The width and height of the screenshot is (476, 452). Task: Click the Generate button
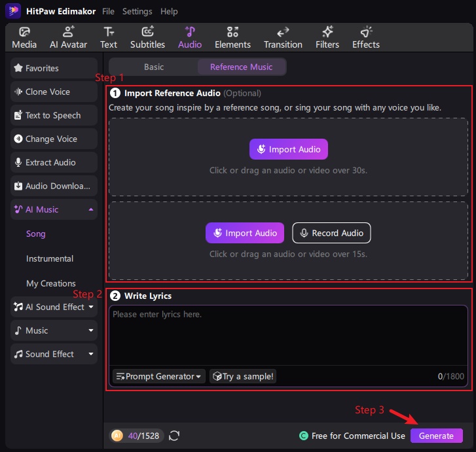437,436
